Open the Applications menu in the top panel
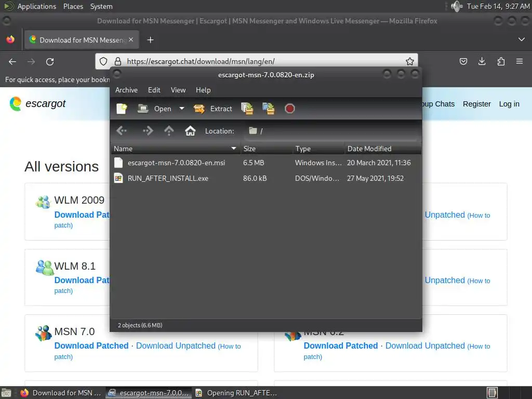532x399 pixels. coord(37,6)
